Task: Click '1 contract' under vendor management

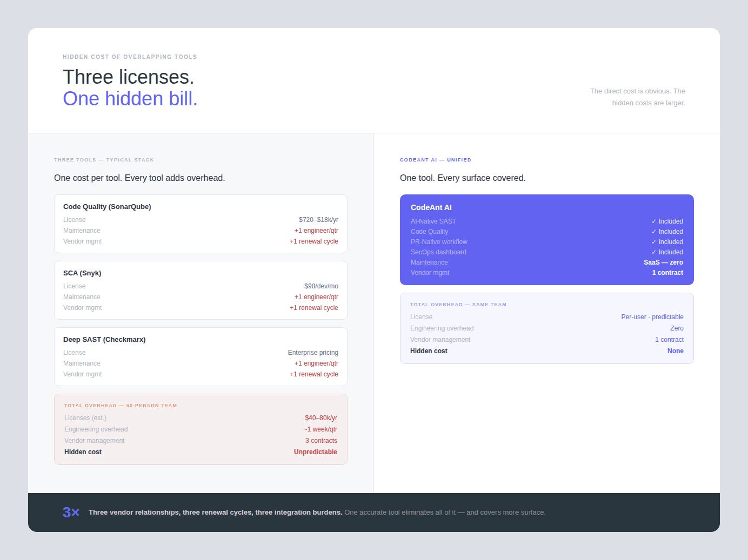Action: coord(669,340)
